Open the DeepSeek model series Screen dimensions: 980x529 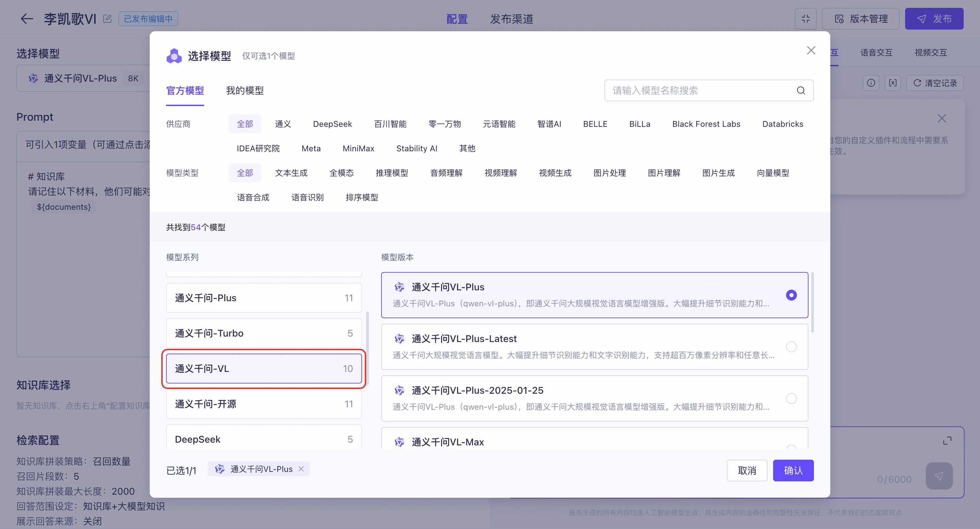pos(264,437)
